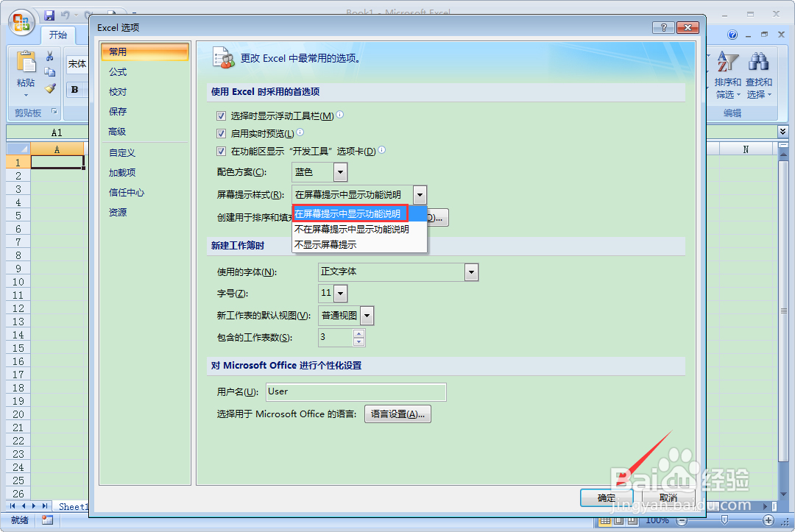
Task: Select the Format Painter icon
Action: [x=50, y=88]
